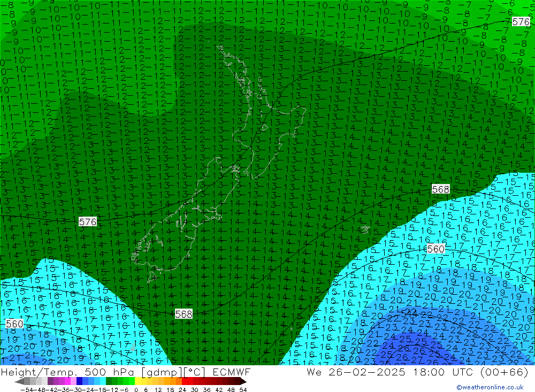Viewport: 535px width, 392px height.
Task: Click the legend value label 36
Action: click(x=207, y=389)
